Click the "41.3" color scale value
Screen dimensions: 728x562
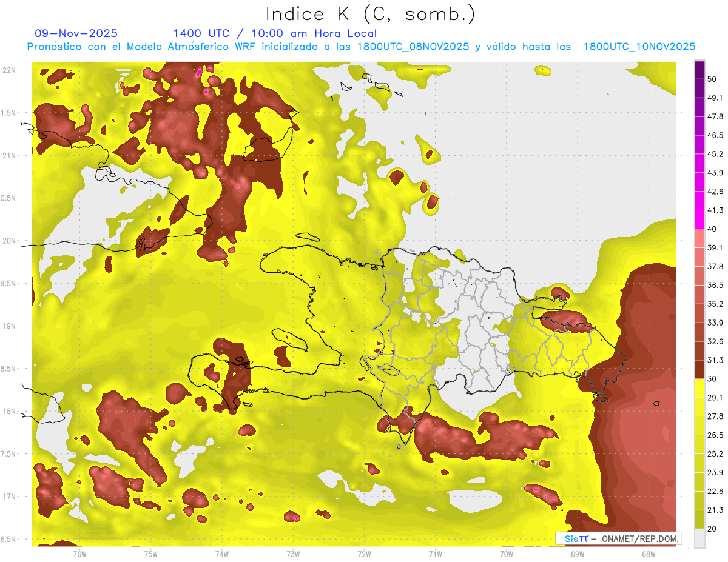tap(715, 210)
